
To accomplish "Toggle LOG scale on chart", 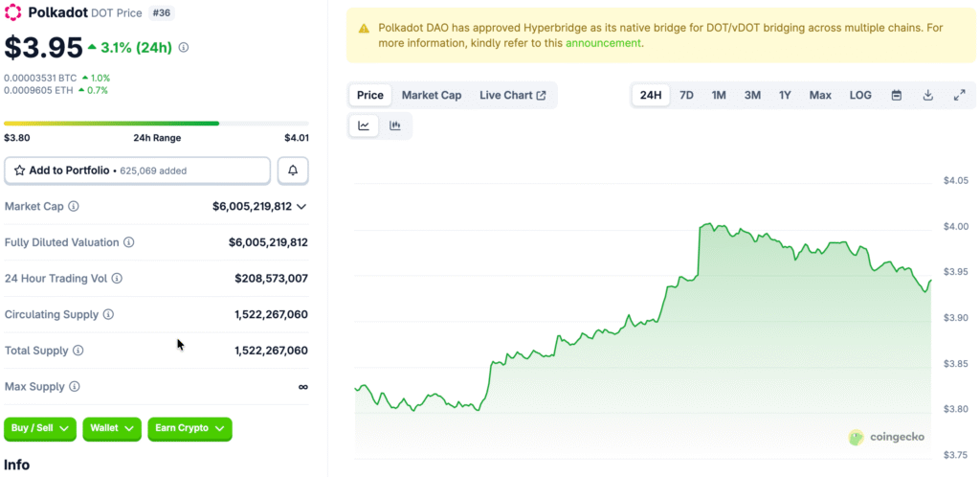I will pyautogui.click(x=860, y=95).
